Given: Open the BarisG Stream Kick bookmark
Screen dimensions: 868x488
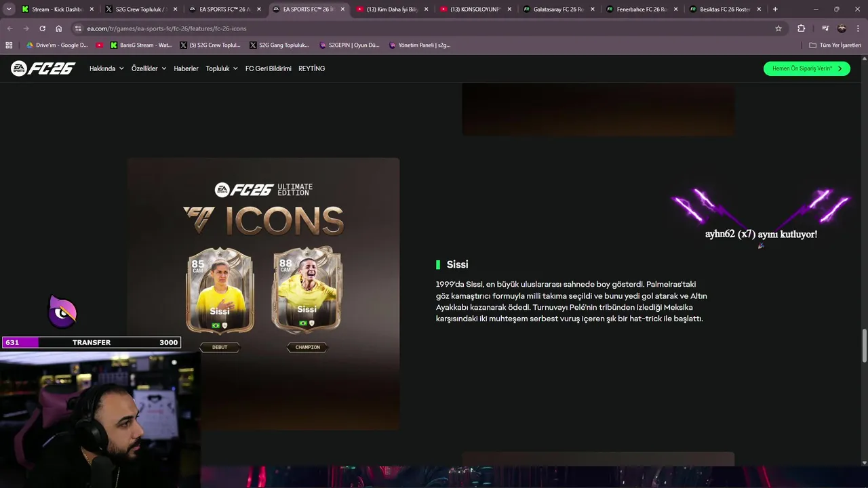Looking at the screenshot, I should pyautogui.click(x=141, y=45).
